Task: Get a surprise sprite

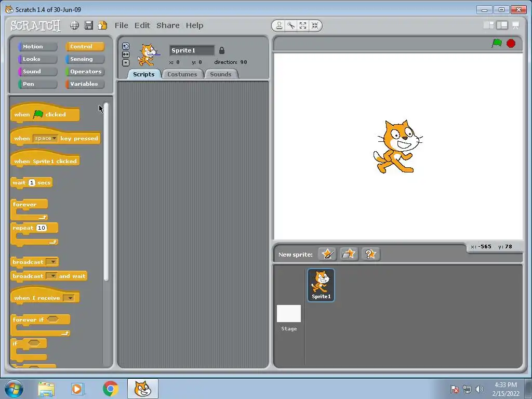Action: coord(370,254)
